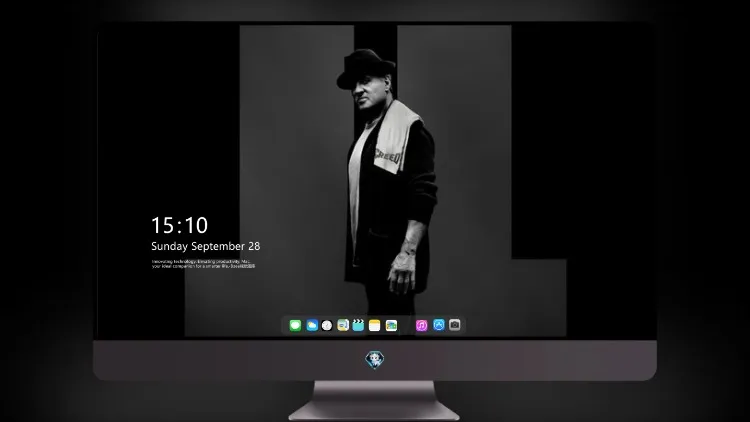The image size is (750, 422).
Task: Launch the clapperboard video app in the dock
Action: (x=358, y=325)
